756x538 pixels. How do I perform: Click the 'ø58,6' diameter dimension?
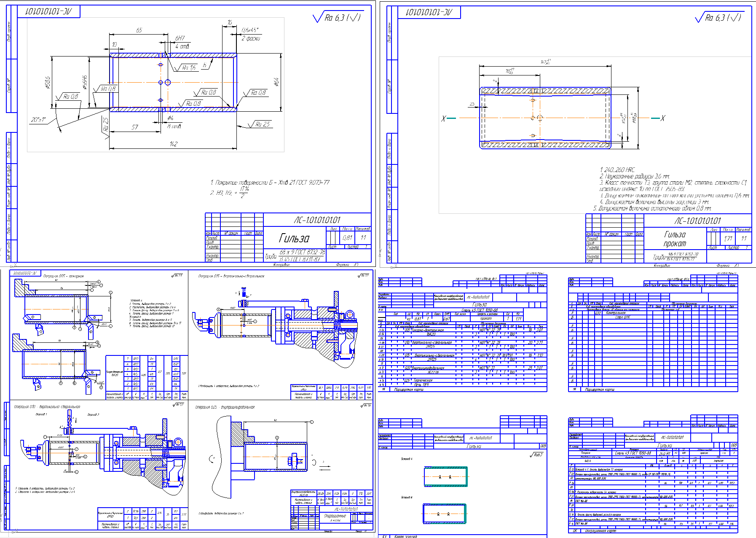47,83
